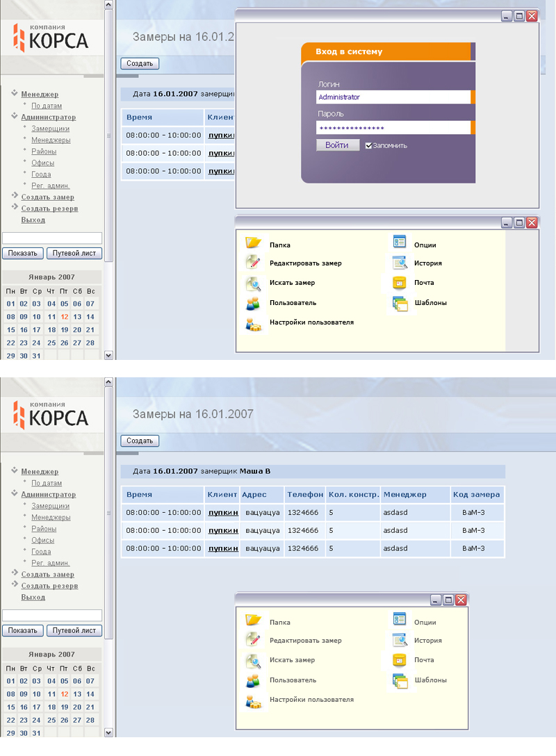Open the Настройки пользователя icon in the lower screenshot's panel
The width and height of the screenshot is (556, 756).
pyautogui.click(x=253, y=702)
